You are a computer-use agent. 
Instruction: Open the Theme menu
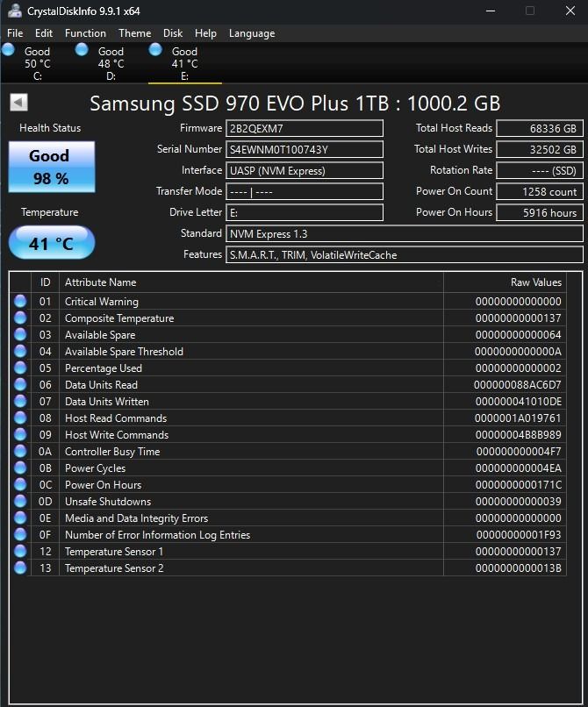(134, 33)
